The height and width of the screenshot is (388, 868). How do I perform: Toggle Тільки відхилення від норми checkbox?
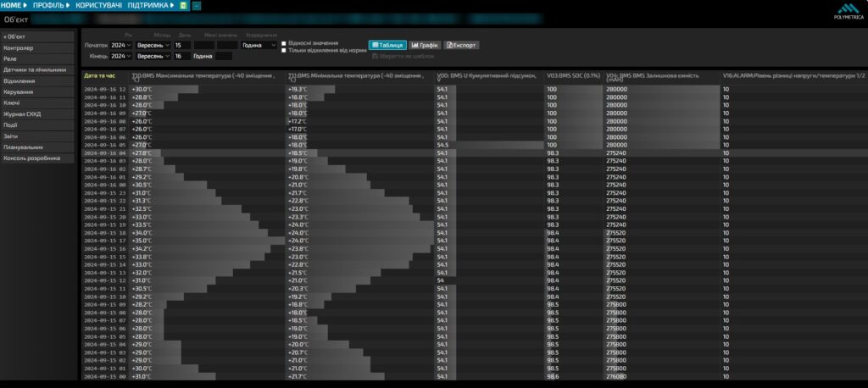pos(284,50)
